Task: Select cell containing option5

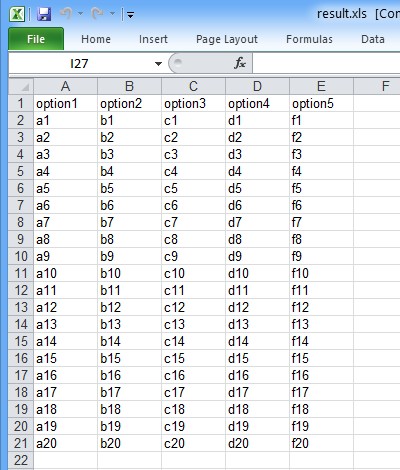Action: 321,103
